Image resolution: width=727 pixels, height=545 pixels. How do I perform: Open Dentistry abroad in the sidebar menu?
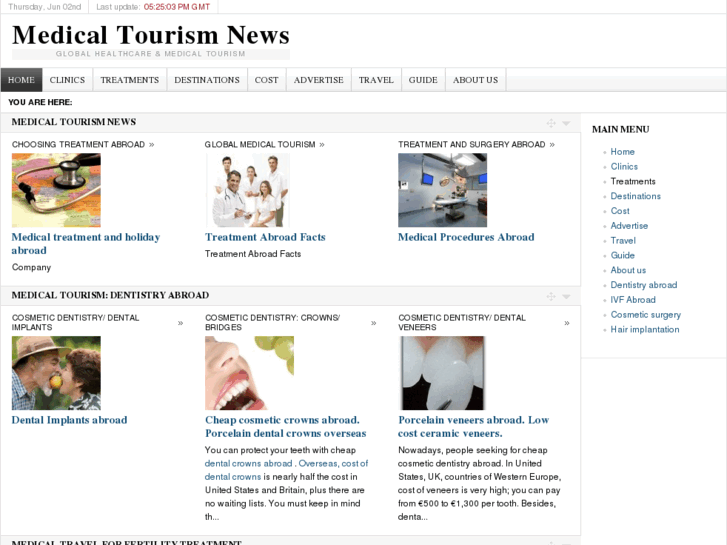(x=644, y=285)
